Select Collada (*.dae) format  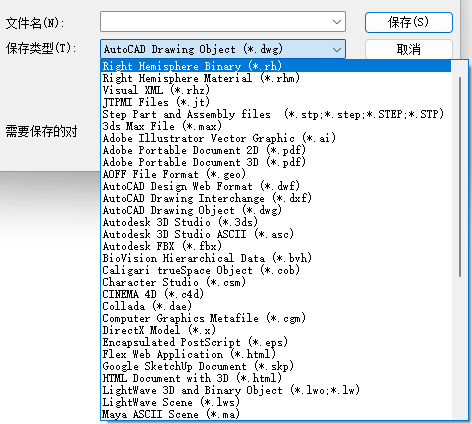(277, 306)
